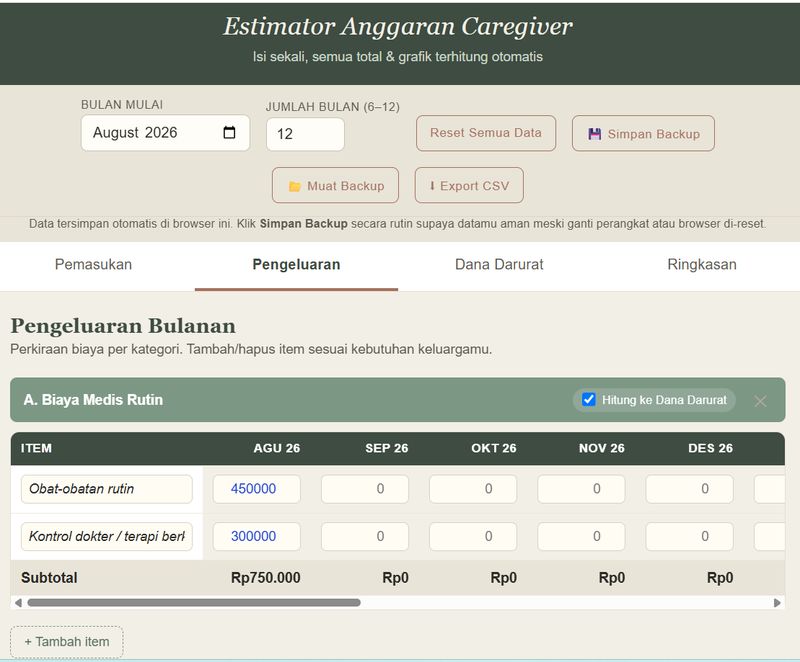Click the OKT 26 cell for Obat-obatan rutin

point(473,489)
